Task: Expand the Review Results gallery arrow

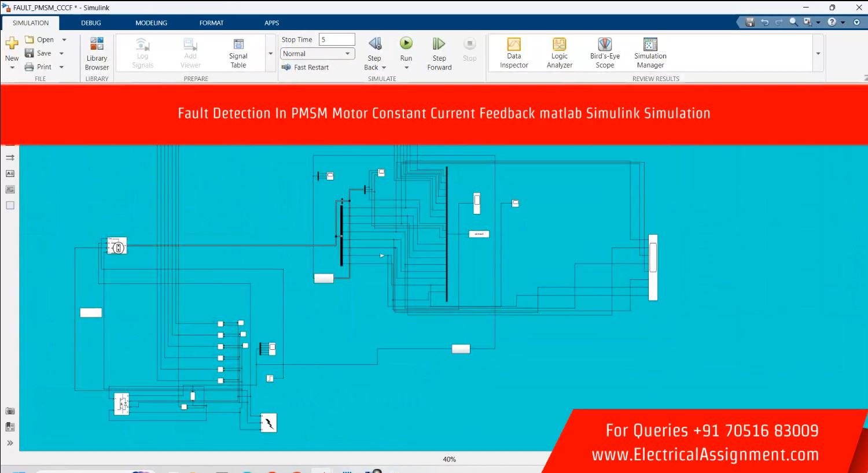Action: (x=818, y=54)
